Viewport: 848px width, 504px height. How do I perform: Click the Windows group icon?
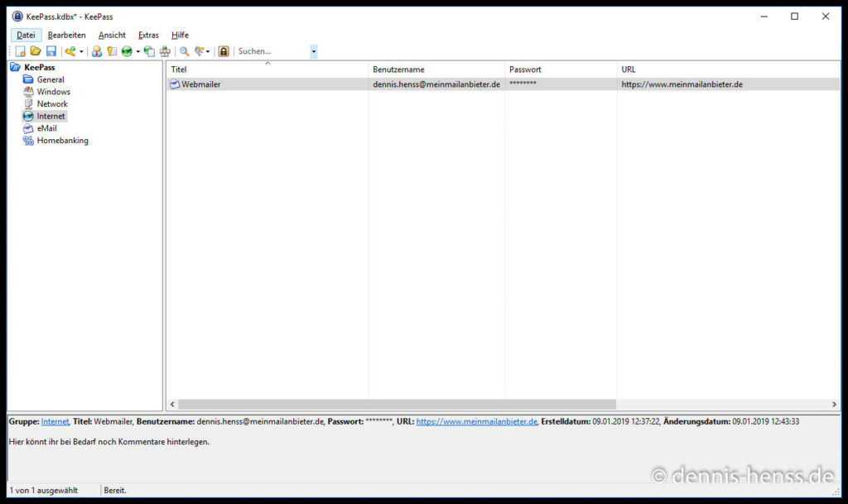[x=28, y=92]
